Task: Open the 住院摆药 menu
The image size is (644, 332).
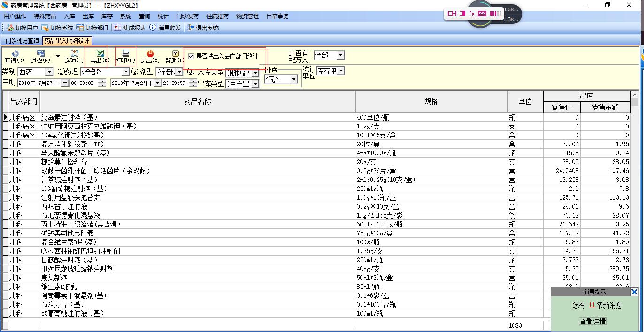Action: tap(218, 16)
